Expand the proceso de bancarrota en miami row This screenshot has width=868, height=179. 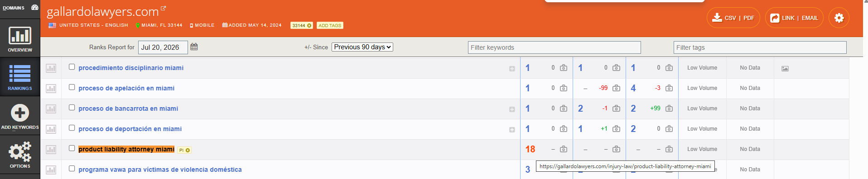tap(512, 109)
